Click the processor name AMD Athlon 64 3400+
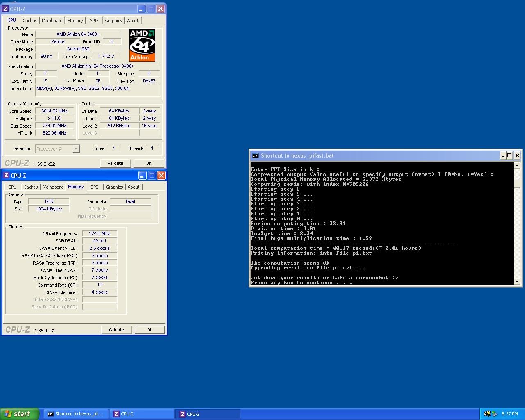The image size is (525, 420). point(78,34)
